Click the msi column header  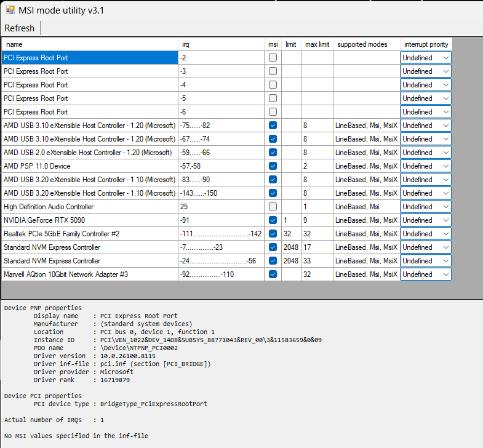tap(273, 44)
